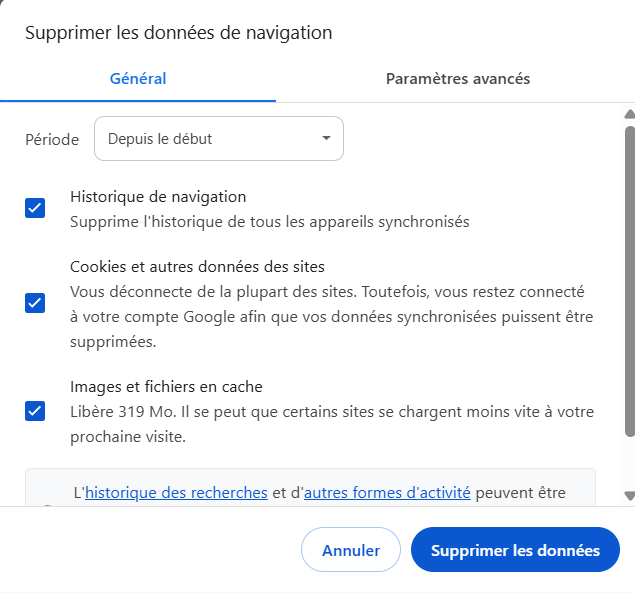
Task: Click the Période dropdown arrow icon
Action: [326, 139]
